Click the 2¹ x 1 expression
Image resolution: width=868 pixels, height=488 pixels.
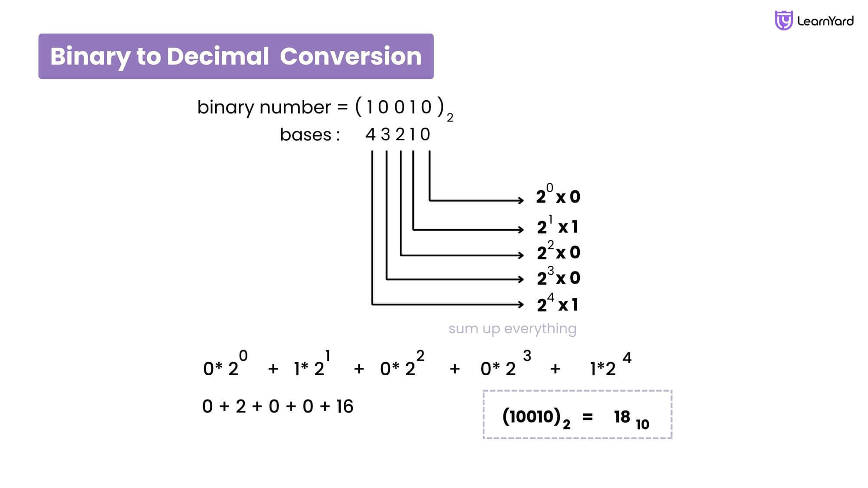point(559,225)
